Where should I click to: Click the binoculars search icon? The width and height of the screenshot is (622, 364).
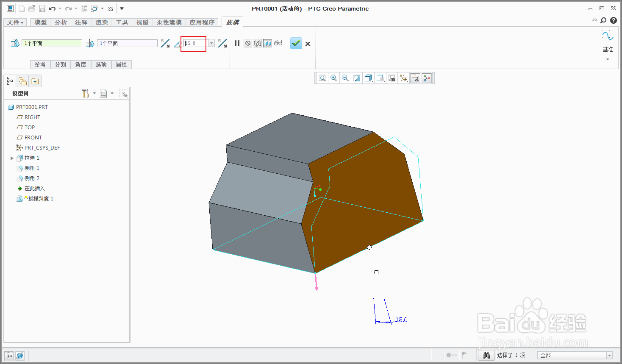click(x=486, y=355)
